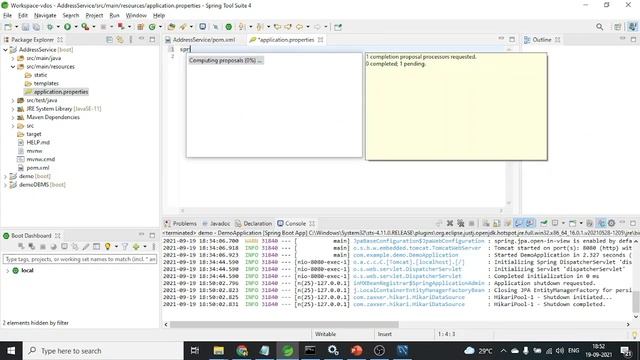
Task: Click Writable status bar entry
Action: click(x=325, y=334)
